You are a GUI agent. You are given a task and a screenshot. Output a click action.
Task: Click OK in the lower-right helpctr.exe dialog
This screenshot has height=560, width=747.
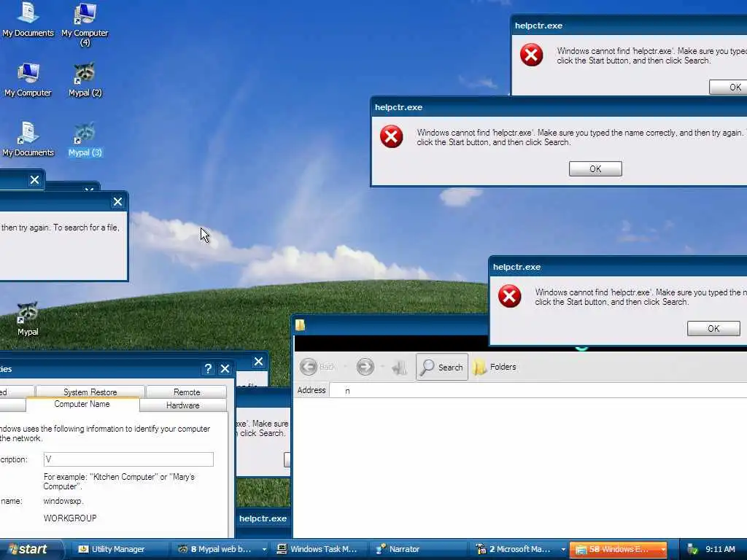(713, 328)
